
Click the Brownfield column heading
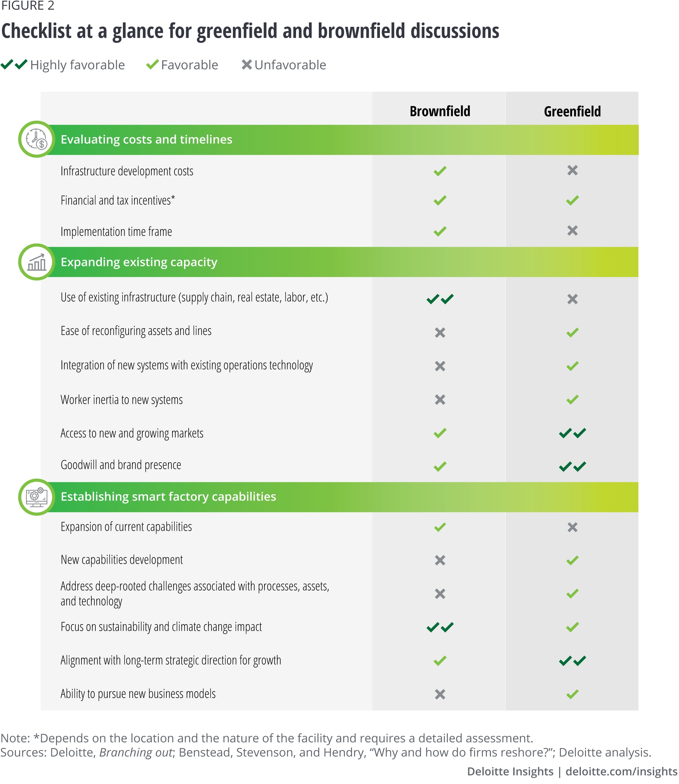point(440,111)
